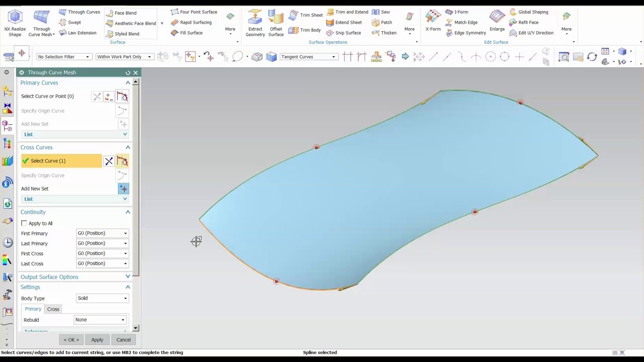Collapse the Continuity section

pos(128,212)
